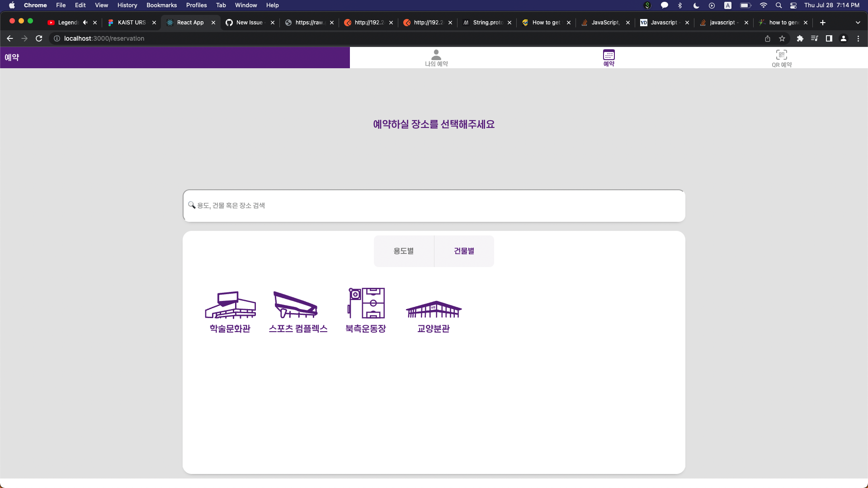The width and height of the screenshot is (868, 488).
Task: Open the Chrome profile avatar icon
Action: (844, 38)
